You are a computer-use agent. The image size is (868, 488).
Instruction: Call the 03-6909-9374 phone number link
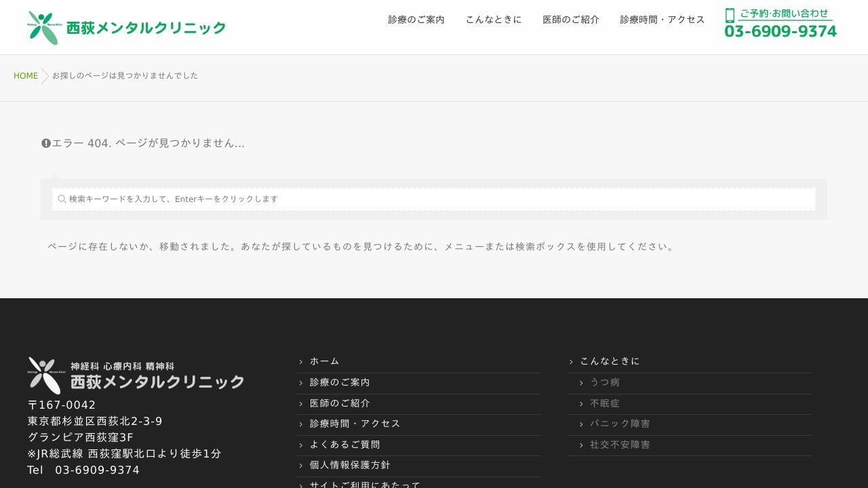(x=780, y=31)
